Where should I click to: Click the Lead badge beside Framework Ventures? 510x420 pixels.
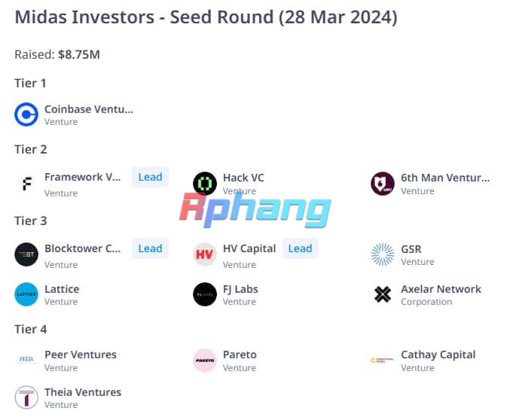point(150,177)
